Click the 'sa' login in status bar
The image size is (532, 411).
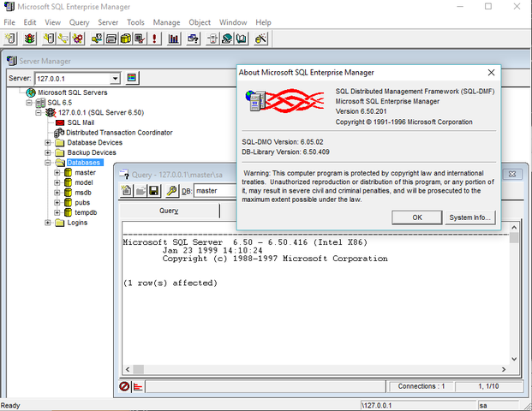(483, 406)
